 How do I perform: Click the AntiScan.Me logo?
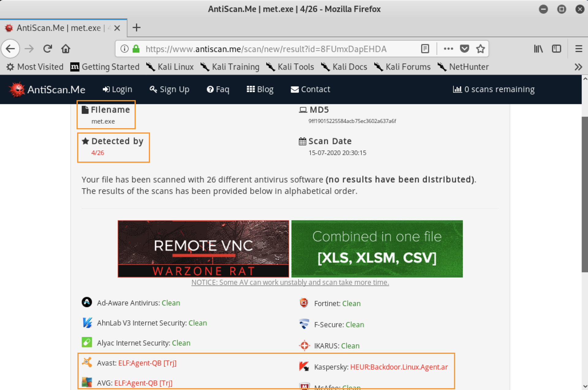[47, 90]
